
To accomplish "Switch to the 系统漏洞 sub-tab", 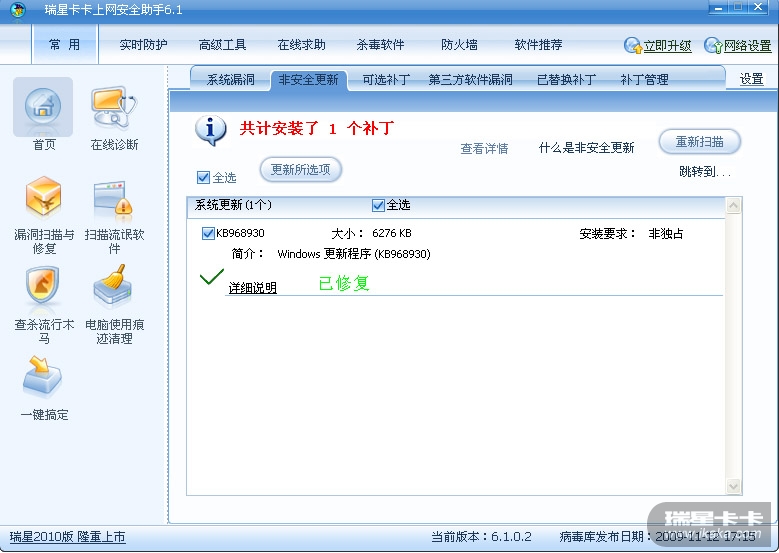I will [x=230, y=79].
